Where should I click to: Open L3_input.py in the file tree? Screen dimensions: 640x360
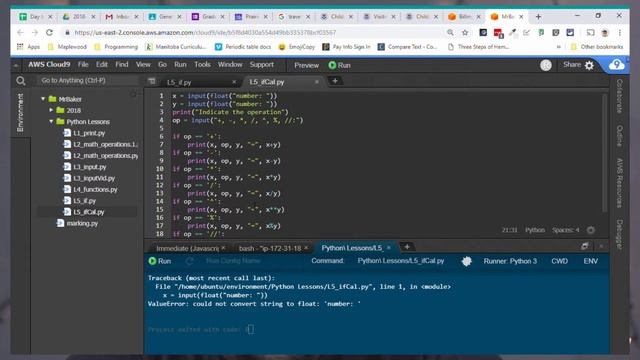coord(90,167)
